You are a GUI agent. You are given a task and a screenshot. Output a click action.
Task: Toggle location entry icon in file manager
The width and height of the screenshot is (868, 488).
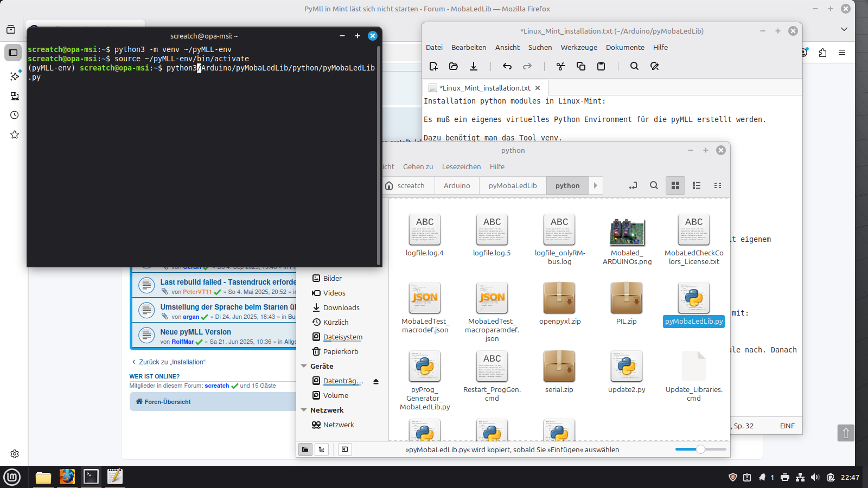(633, 185)
